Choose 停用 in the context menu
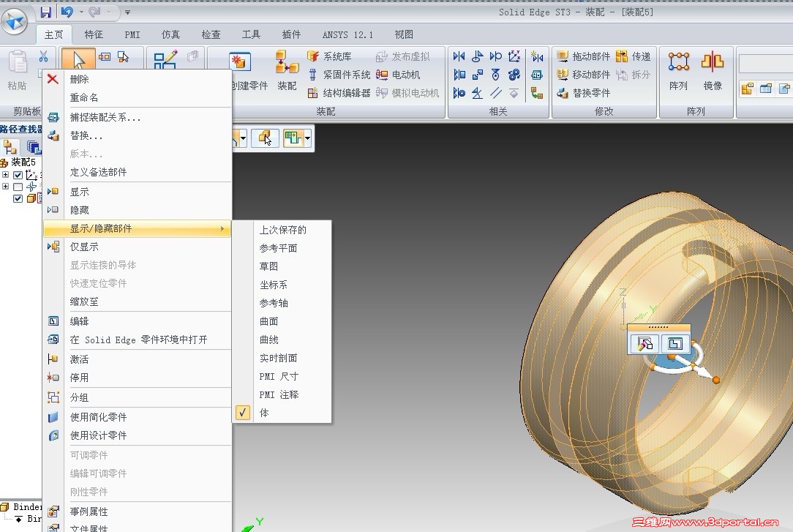Image resolution: width=793 pixels, height=532 pixels. pos(138,378)
